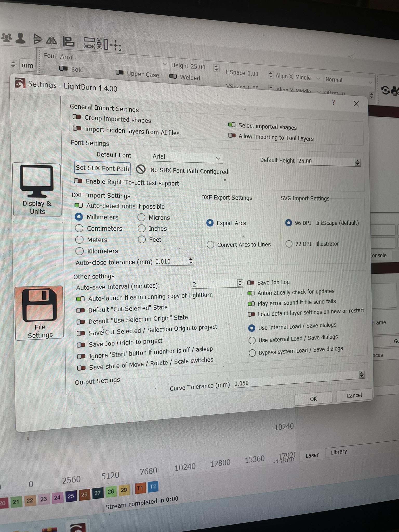Open the Default Font Arial dropdown
Viewport: 399px width, 532px height.
[x=187, y=157]
